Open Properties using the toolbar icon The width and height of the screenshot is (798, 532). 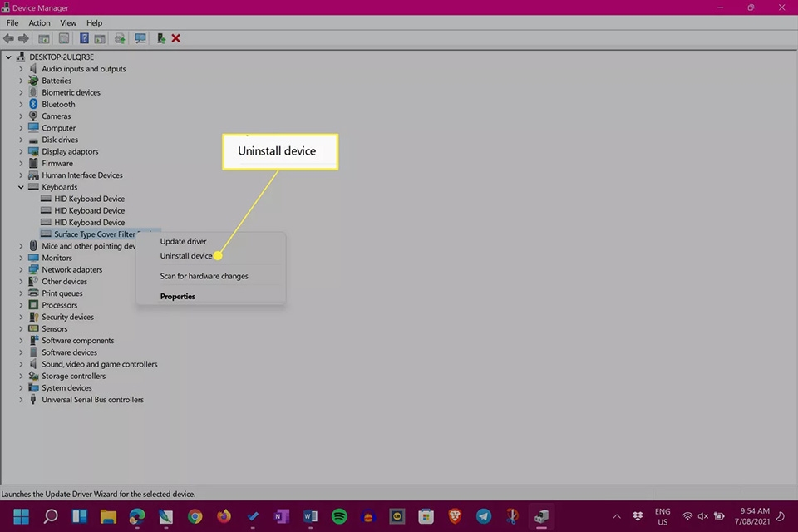63,38
